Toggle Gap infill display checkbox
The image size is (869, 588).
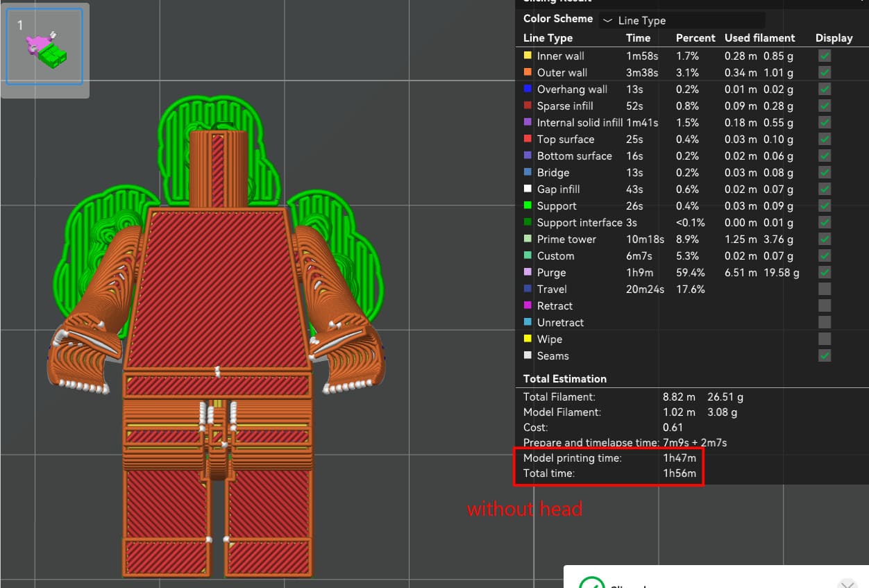(825, 189)
